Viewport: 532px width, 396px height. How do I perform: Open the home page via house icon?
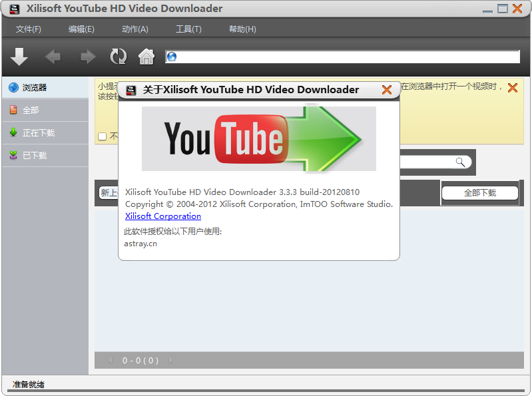click(146, 57)
